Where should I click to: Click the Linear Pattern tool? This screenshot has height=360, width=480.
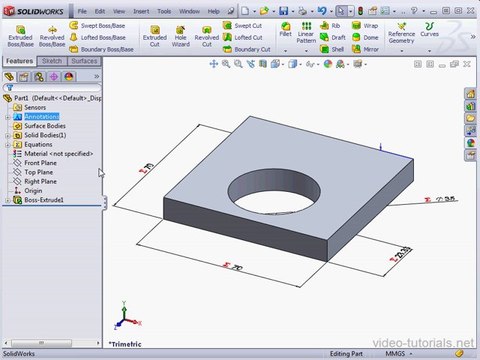(306, 33)
